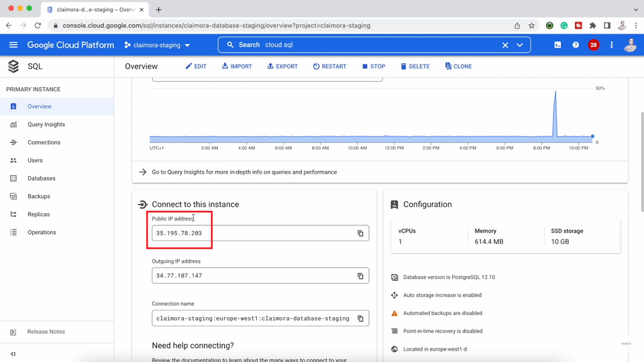Click the cloud sql search field
The width and height of the screenshot is (644, 362).
[x=374, y=45]
